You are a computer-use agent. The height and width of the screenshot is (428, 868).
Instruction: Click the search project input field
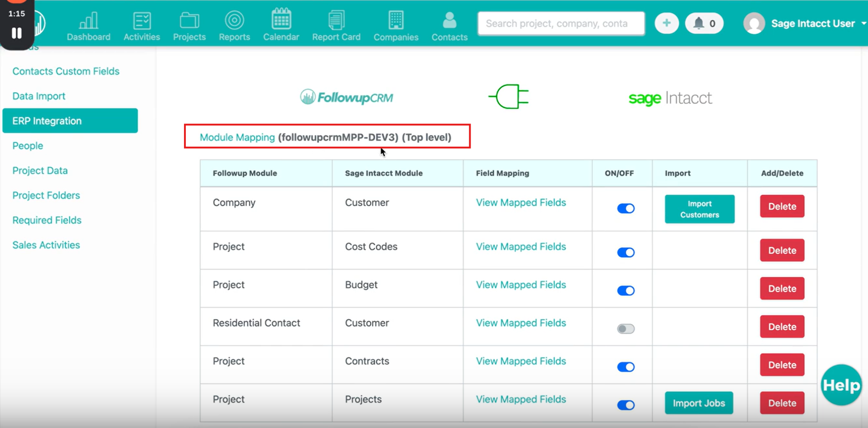pos(560,23)
